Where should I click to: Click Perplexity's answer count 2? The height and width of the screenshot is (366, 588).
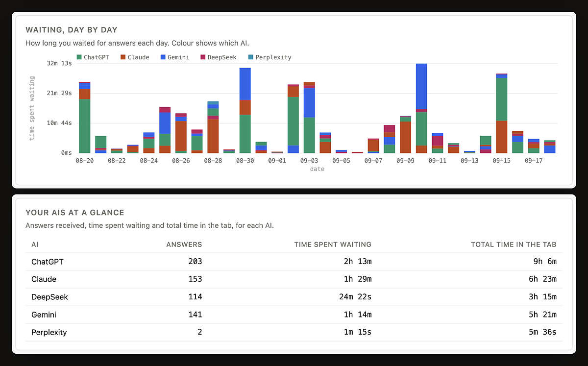(199, 332)
